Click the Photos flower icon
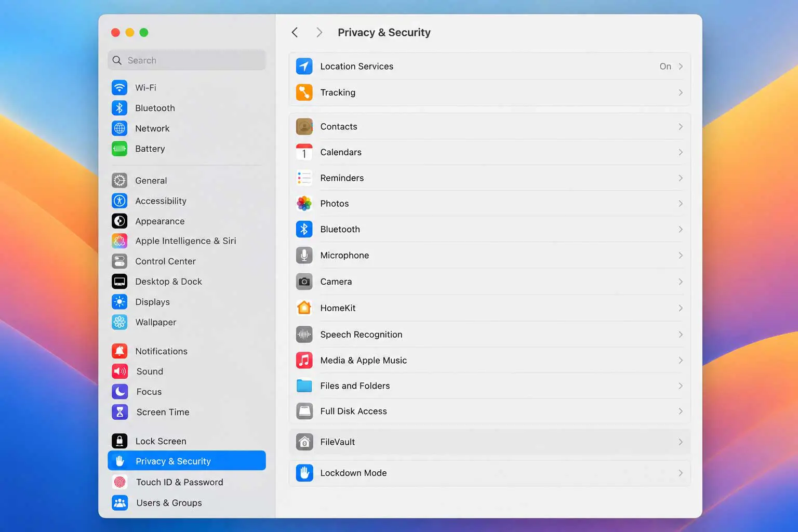The height and width of the screenshot is (532, 798). tap(304, 204)
